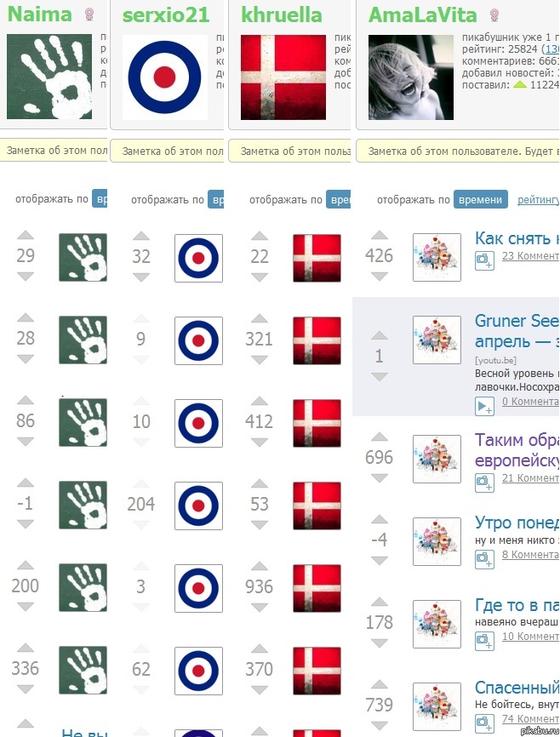Select 'времени' sort tab in AmaLaVita column
The width and height of the screenshot is (560, 737).
480,199
